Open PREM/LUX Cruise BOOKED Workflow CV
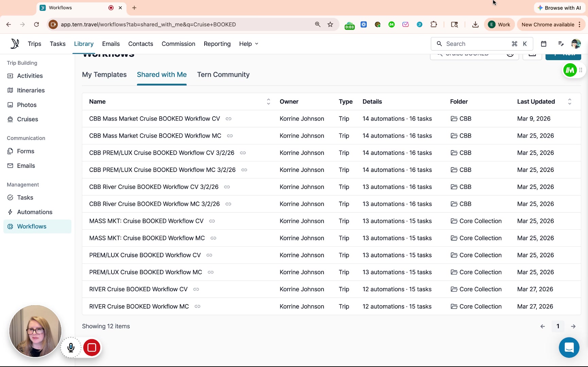588x367 pixels. click(x=145, y=255)
